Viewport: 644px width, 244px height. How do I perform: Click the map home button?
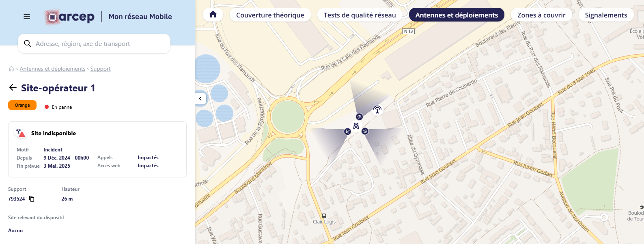tap(213, 15)
